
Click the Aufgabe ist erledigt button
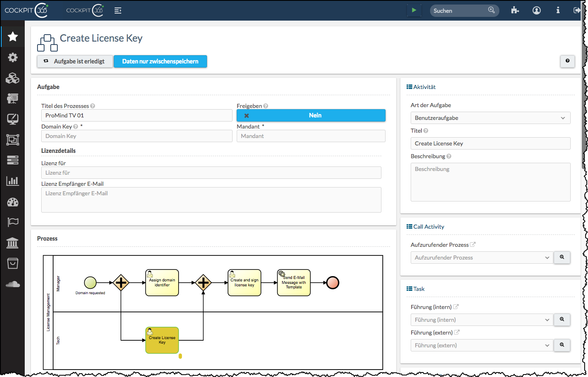(x=75, y=61)
